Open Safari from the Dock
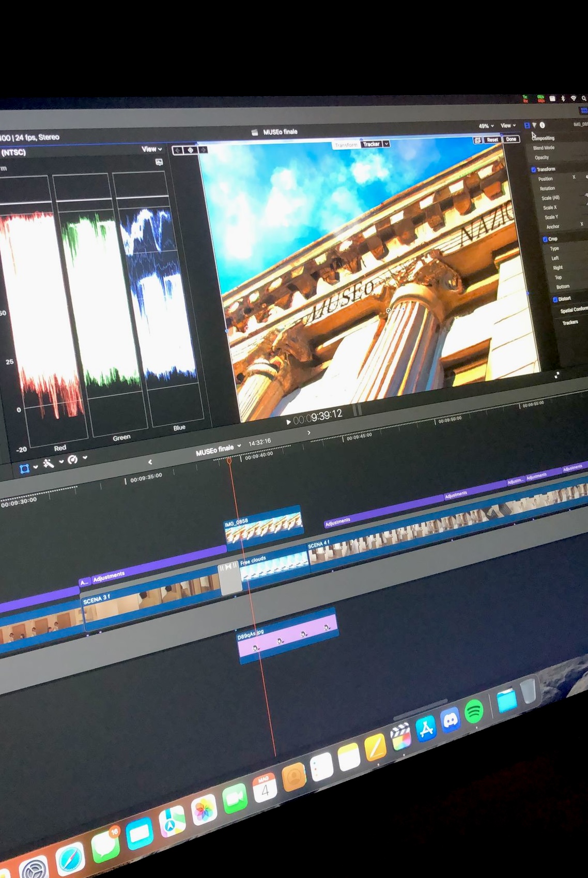 pyautogui.click(x=70, y=859)
